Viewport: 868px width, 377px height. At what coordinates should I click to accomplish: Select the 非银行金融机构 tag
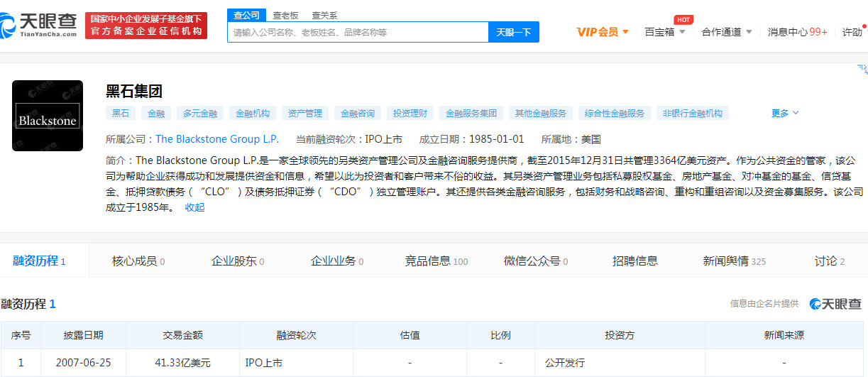pos(693,113)
